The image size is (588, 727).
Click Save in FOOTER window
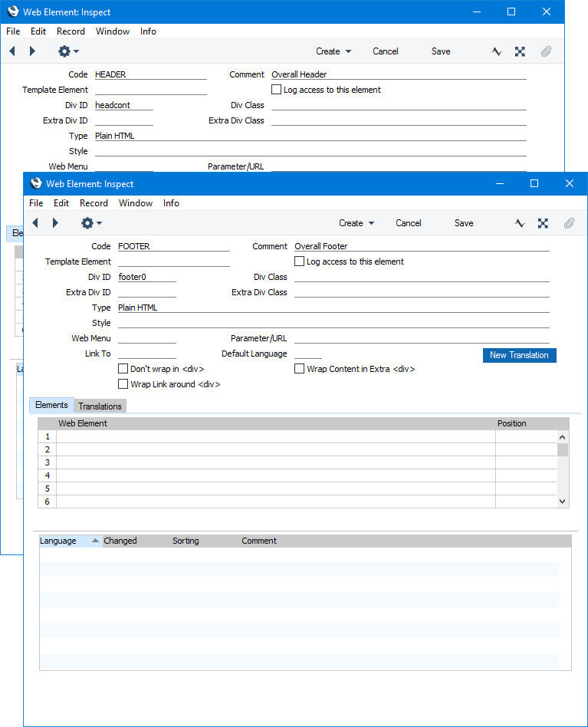click(464, 223)
